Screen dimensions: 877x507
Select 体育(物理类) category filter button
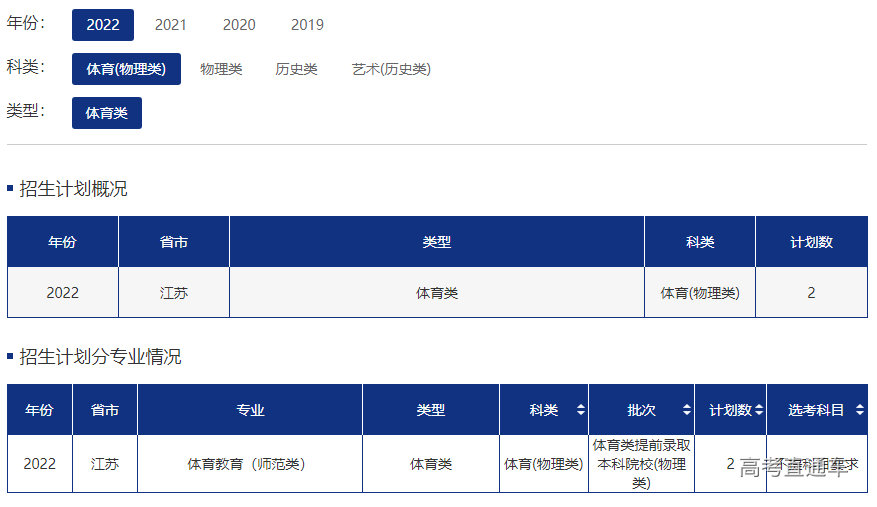coord(126,69)
